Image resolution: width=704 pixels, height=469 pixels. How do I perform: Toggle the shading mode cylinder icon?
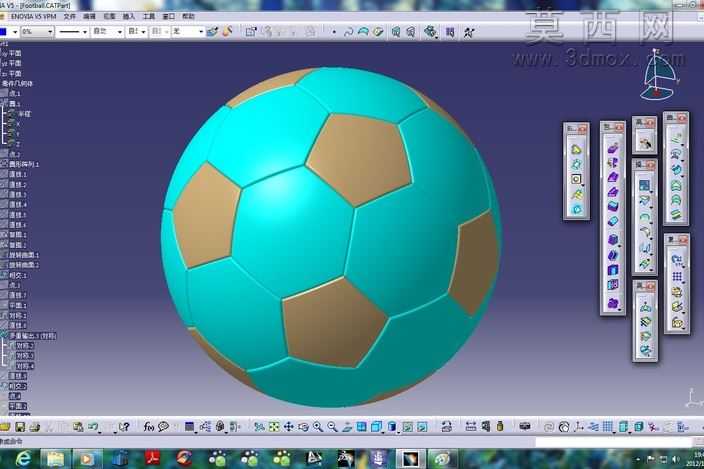[392, 427]
